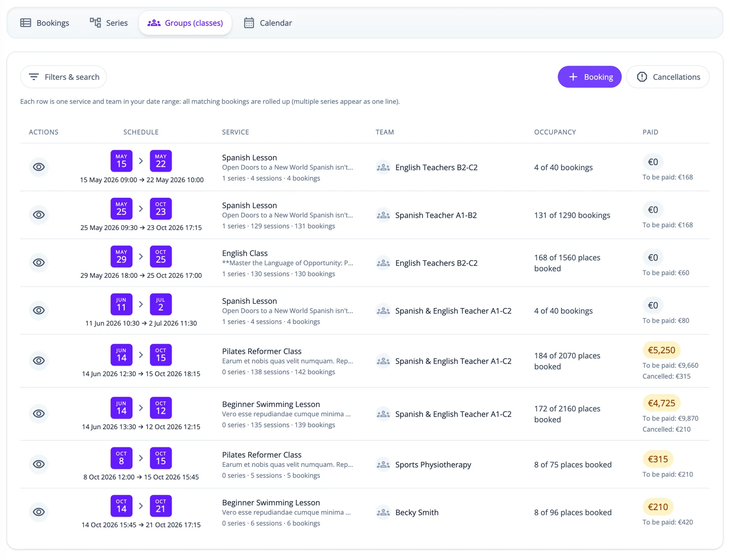The image size is (731, 560).
Task: Go to the Calendar tab
Action: (268, 23)
